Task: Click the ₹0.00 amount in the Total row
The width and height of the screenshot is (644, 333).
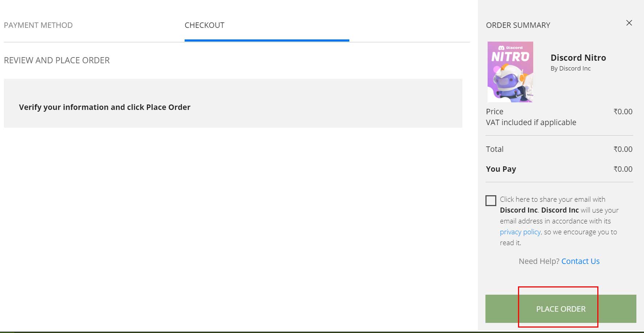Action: 623,149
